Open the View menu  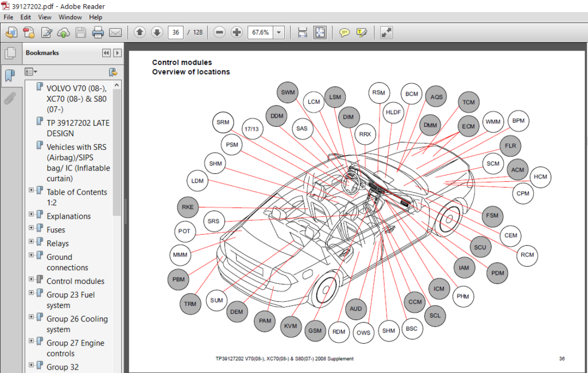click(x=45, y=17)
